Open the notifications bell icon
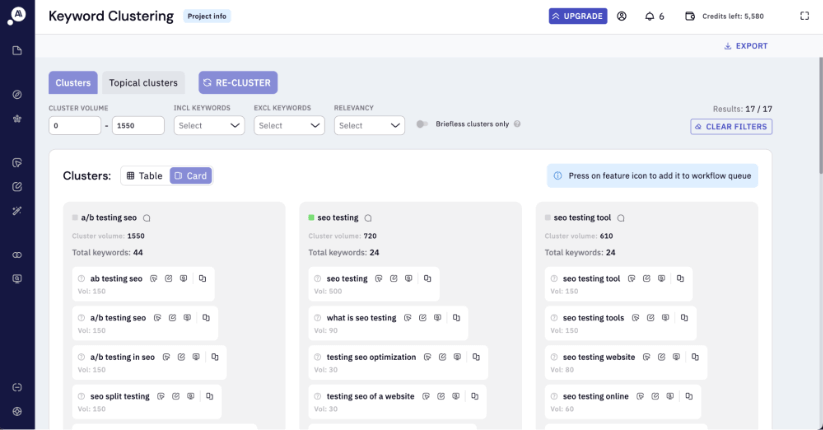The height and width of the screenshot is (430, 823). tap(650, 16)
